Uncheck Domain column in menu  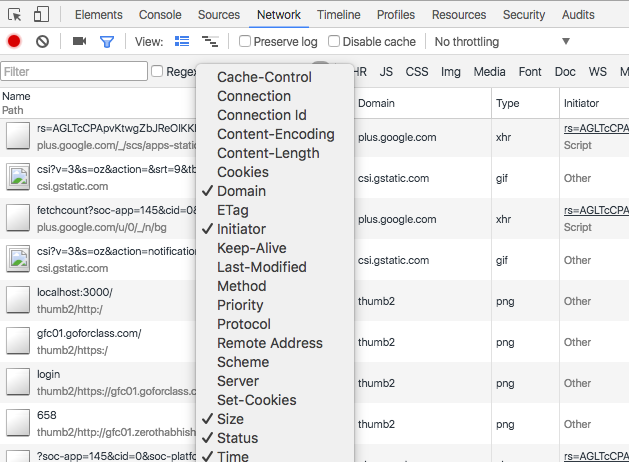pos(275,191)
